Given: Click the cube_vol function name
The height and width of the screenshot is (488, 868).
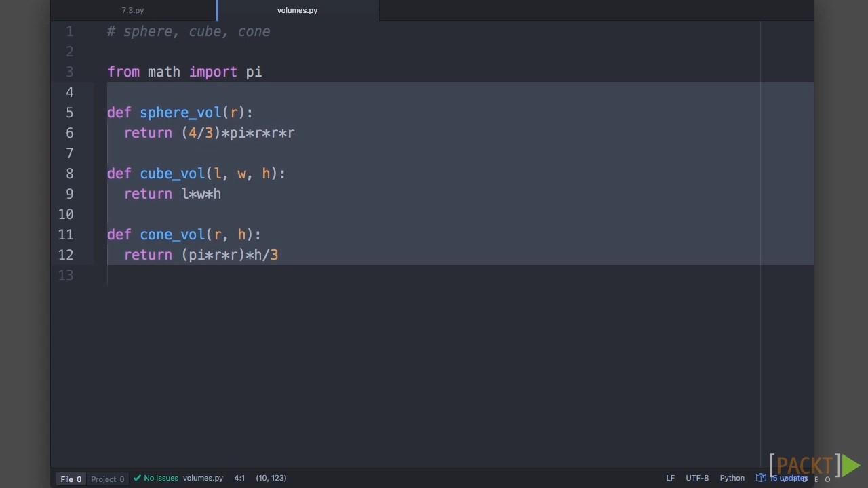Looking at the screenshot, I should (x=172, y=174).
